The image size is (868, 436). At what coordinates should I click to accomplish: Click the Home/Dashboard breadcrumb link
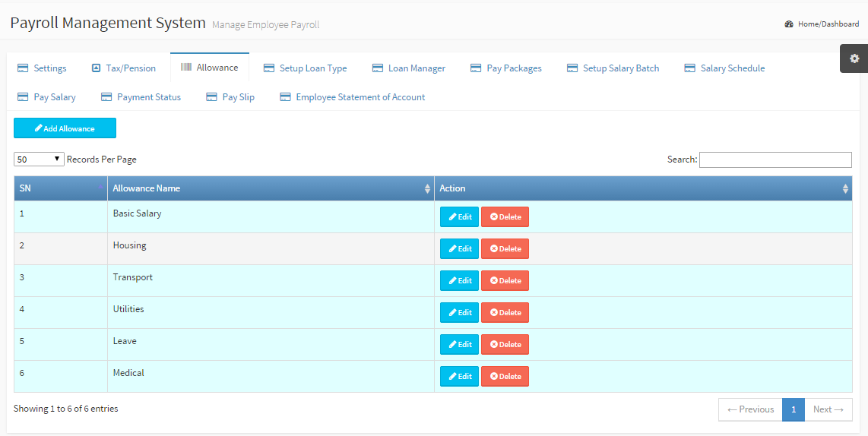pos(828,24)
